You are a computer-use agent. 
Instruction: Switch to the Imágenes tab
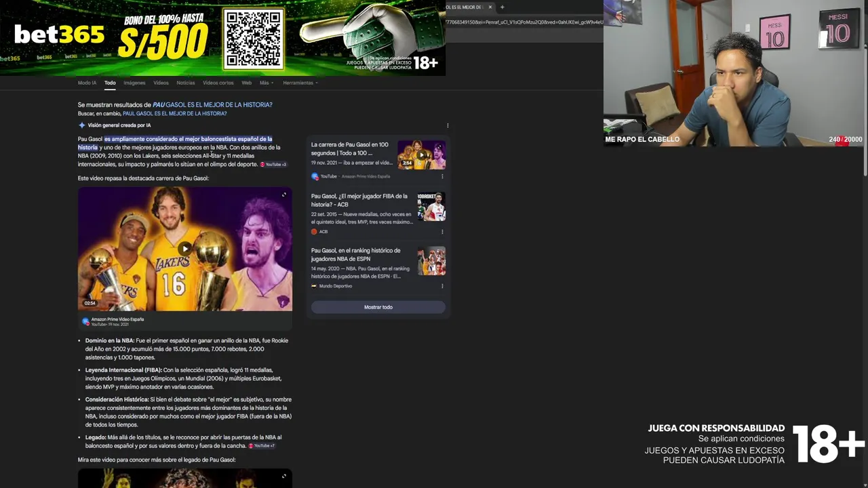tap(134, 83)
